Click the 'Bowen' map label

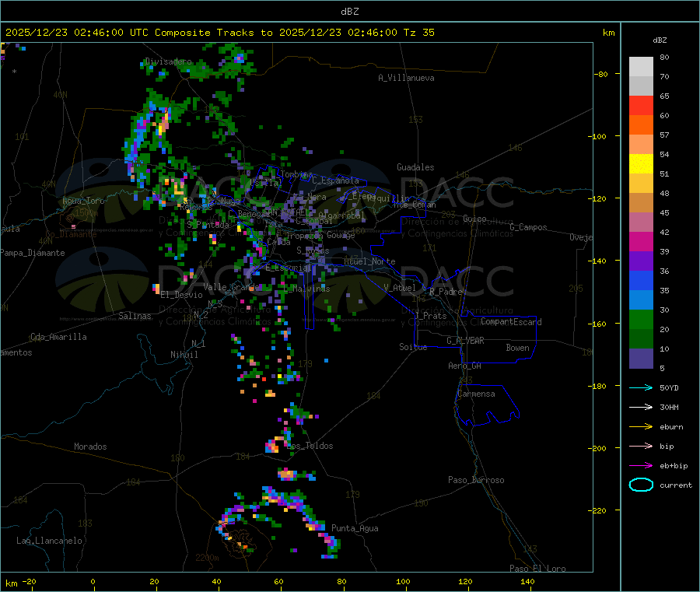pyautogui.click(x=518, y=349)
